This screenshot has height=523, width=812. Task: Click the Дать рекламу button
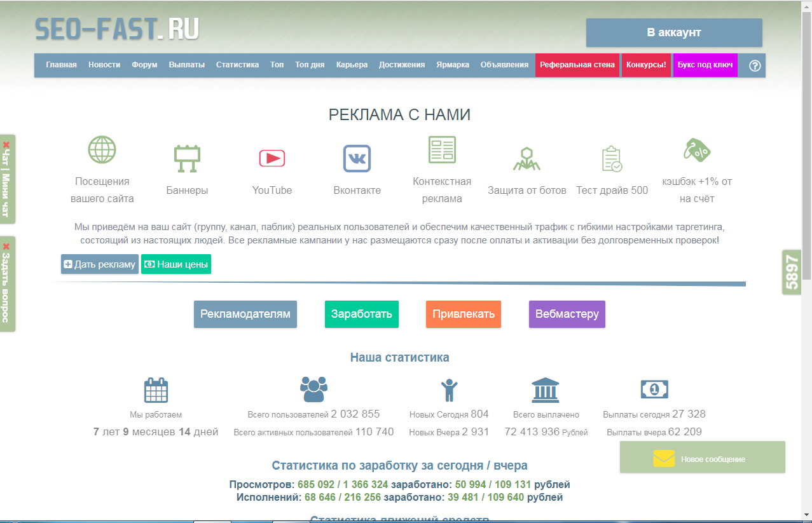(100, 264)
